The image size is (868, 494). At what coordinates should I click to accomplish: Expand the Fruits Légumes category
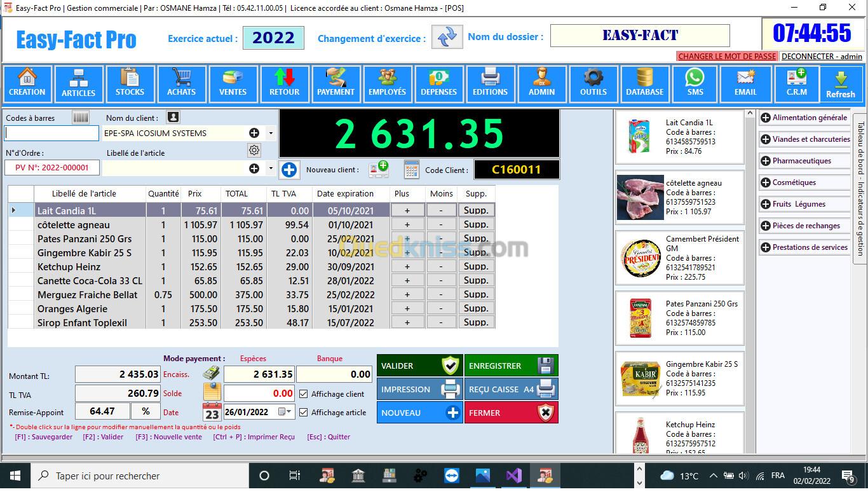click(766, 204)
